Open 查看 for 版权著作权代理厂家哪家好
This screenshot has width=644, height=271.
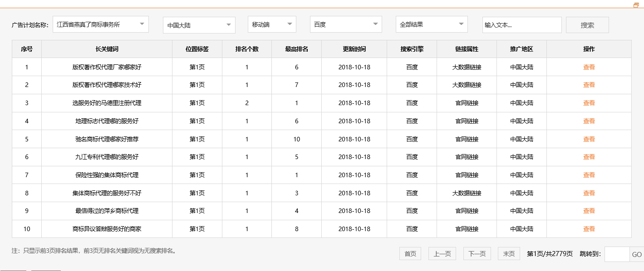pyautogui.click(x=589, y=67)
